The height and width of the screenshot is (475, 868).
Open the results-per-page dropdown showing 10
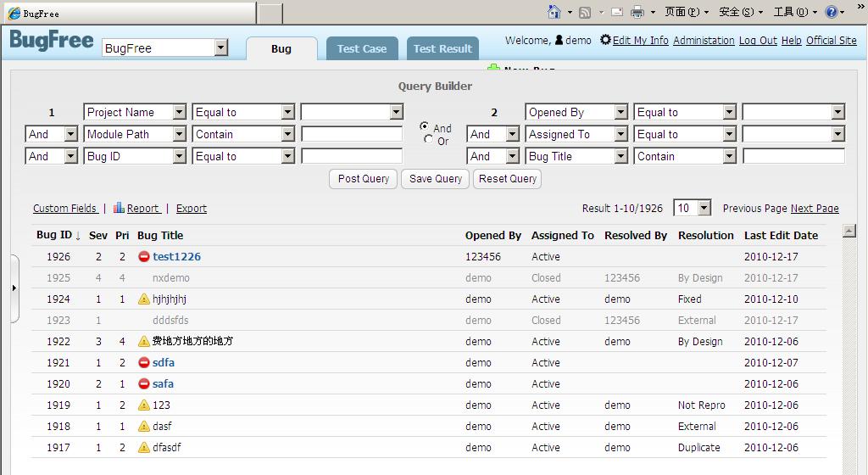[x=704, y=208]
